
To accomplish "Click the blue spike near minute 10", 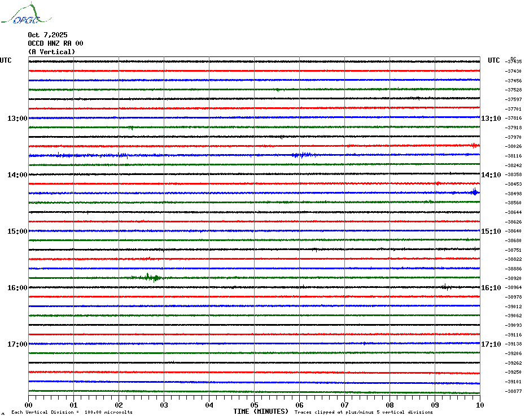I will pos(475,193).
